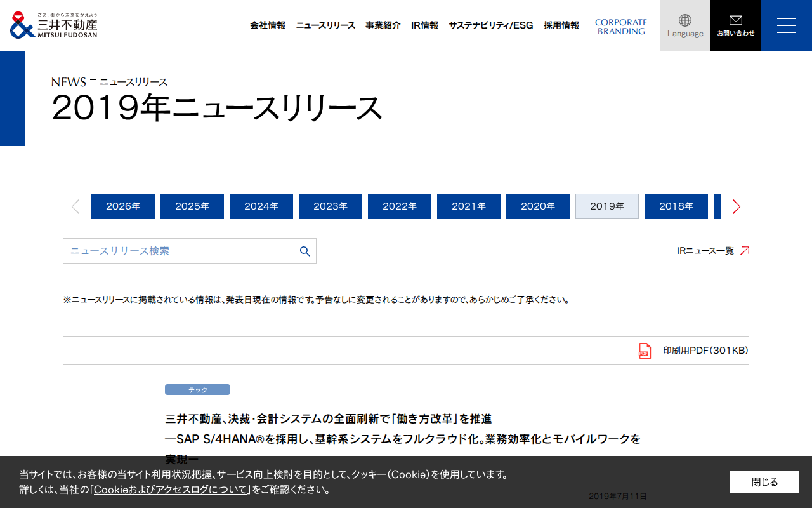The image size is (812, 508).
Task: Select the 2023年 tab
Action: tap(331, 206)
